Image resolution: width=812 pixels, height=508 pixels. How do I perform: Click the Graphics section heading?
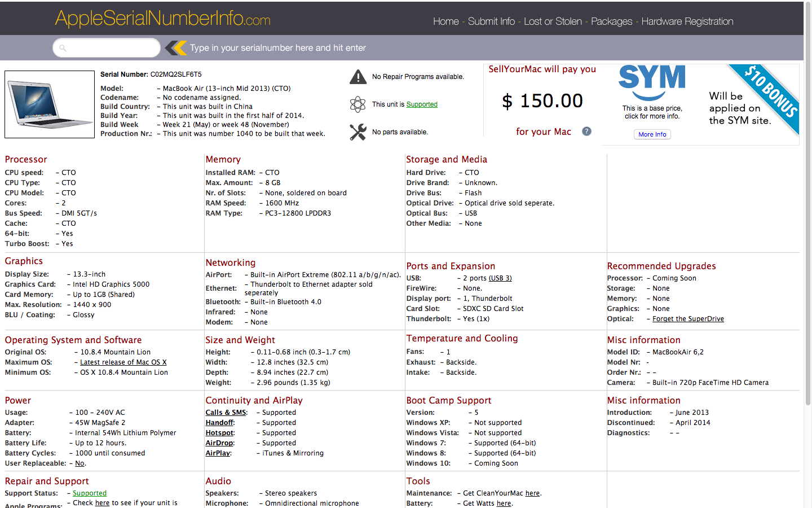[24, 261]
